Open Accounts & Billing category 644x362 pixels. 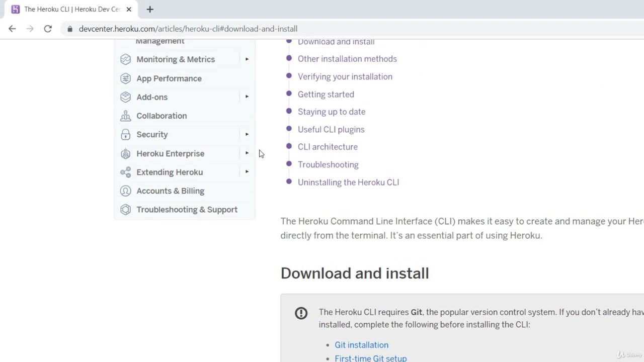coord(170,191)
